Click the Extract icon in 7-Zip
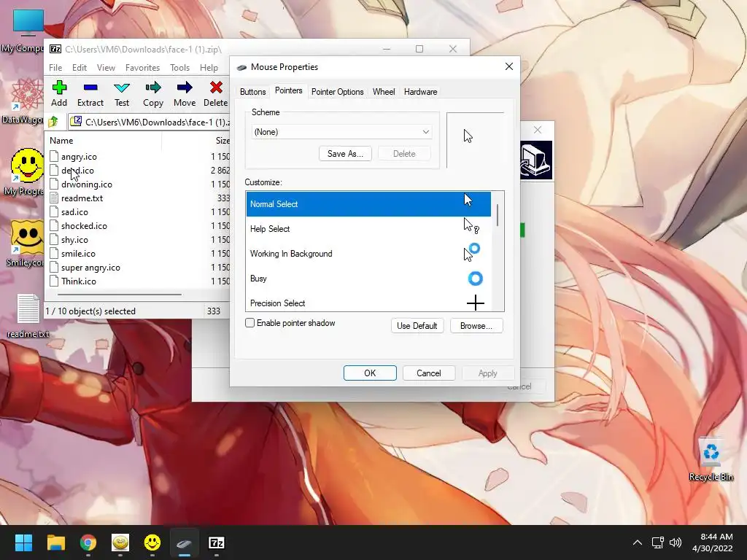 pyautogui.click(x=90, y=87)
